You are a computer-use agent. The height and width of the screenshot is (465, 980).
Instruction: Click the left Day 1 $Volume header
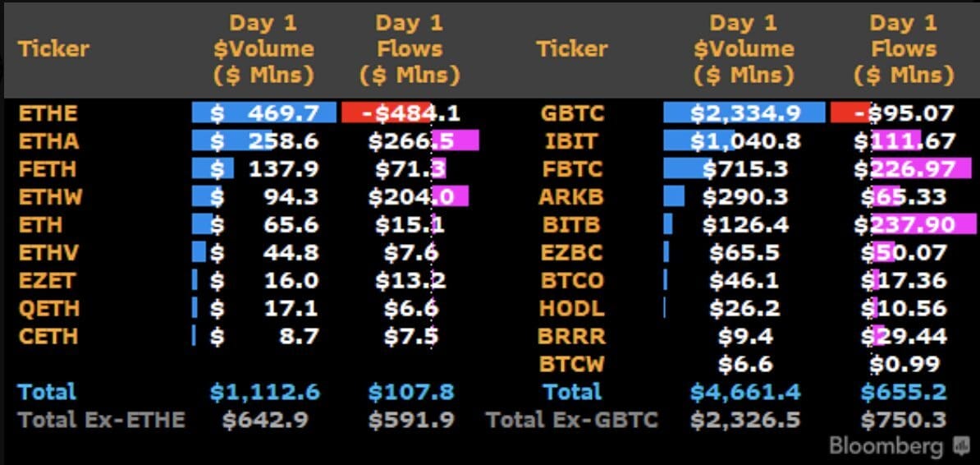(263, 49)
